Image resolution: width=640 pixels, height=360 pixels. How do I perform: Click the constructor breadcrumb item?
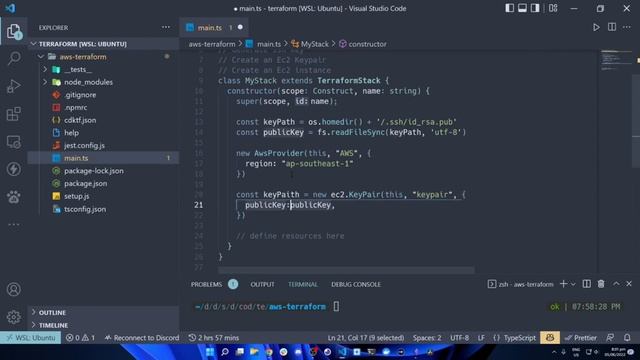pyautogui.click(x=362, y=44)
